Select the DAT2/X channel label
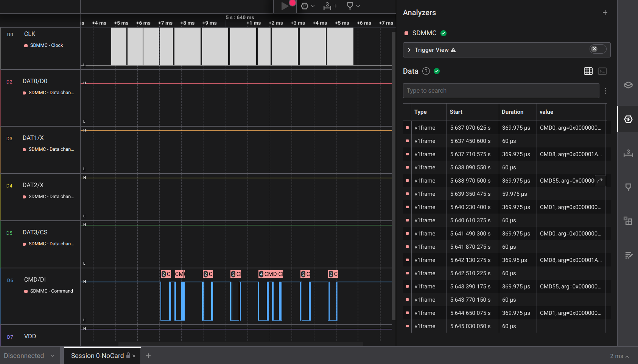The image size is (638, 364). point(33,185)
